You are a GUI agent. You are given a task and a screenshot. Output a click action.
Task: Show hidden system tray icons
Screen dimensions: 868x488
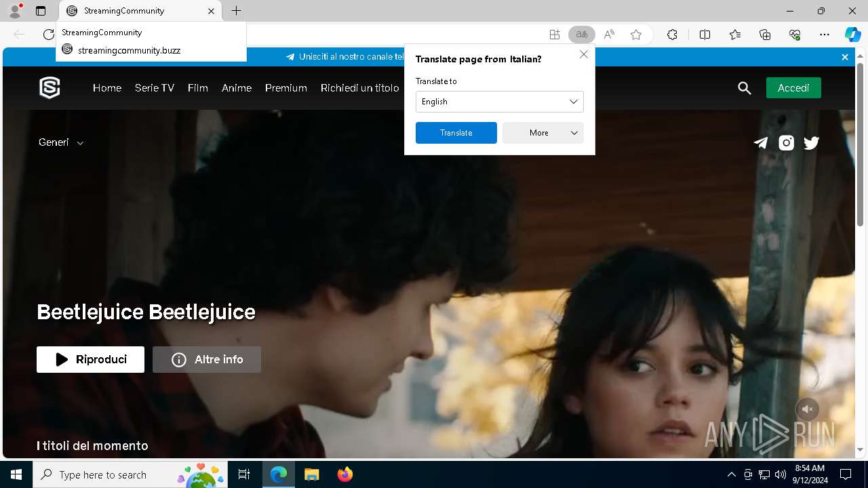tap(731, 474)
